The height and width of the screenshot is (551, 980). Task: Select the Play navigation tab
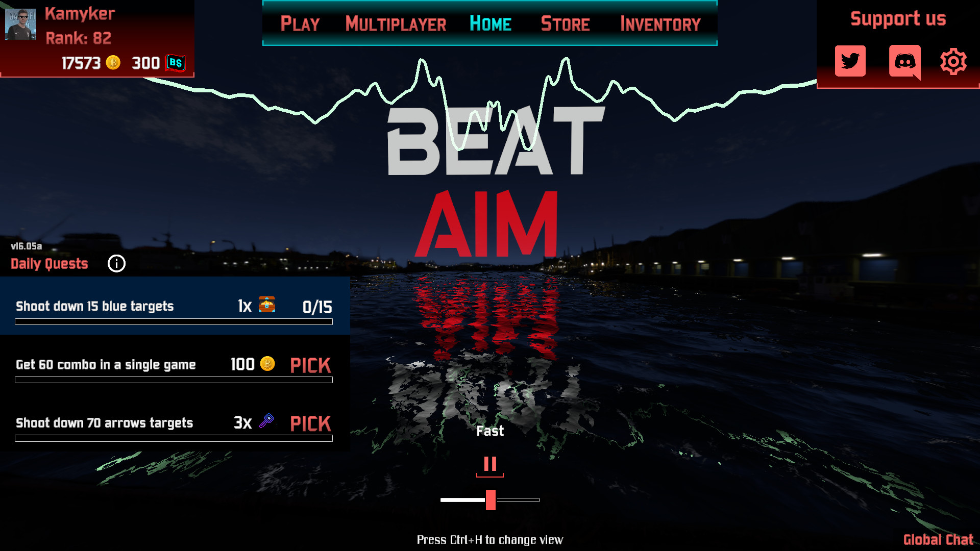pos(300,23)
